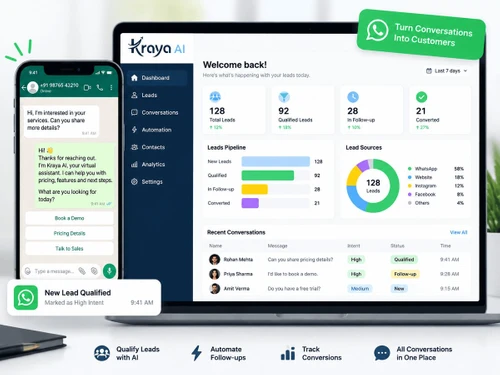Viewport: 500px width, 375px height.
Task: Click the Turn Conversations Into Customers banner
Action: tap(421, 34)
